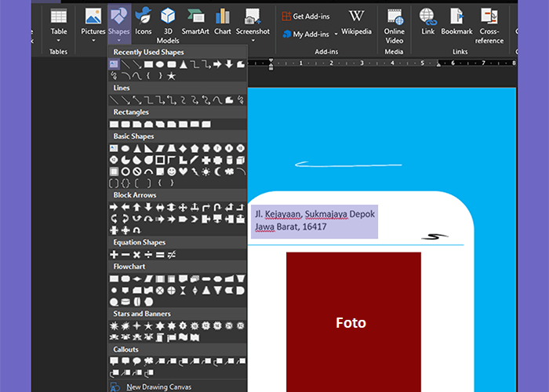Pick the heart shape in Basic Shapes

[x=183, y=172]
